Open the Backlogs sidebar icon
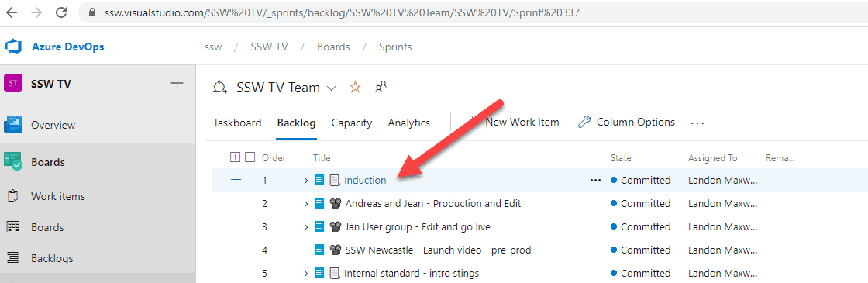 [x=12, y=258]
